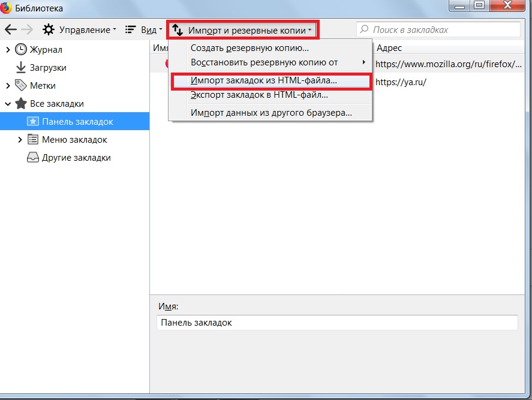
Task: Maximize the Библиотека window
Action: click(x=480, y=5)
